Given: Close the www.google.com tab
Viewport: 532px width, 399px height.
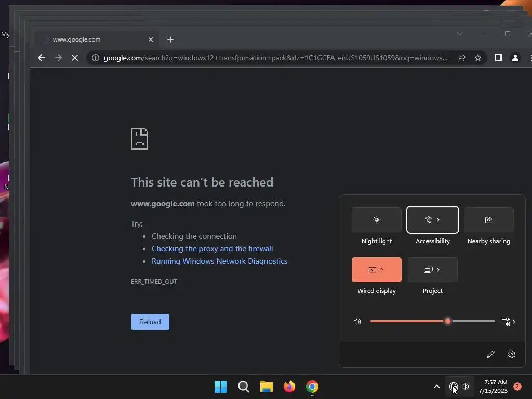Looking at the screenshot, I should (x=151, y=39).
